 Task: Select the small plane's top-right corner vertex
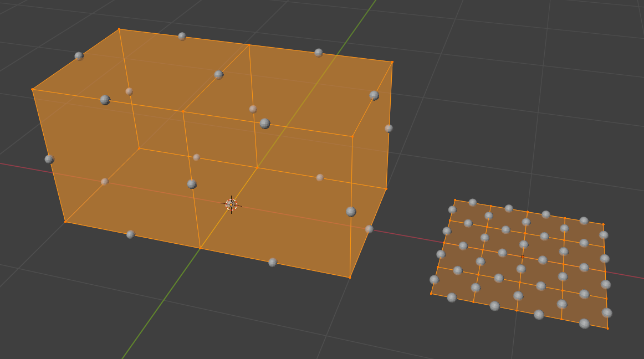point(603,224)
